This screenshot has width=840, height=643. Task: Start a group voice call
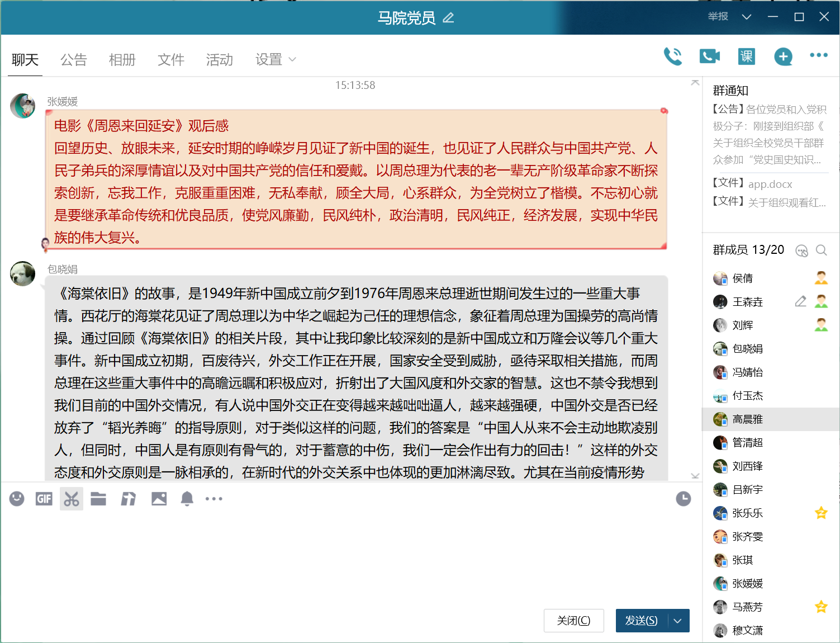click(x=673, y=56)
